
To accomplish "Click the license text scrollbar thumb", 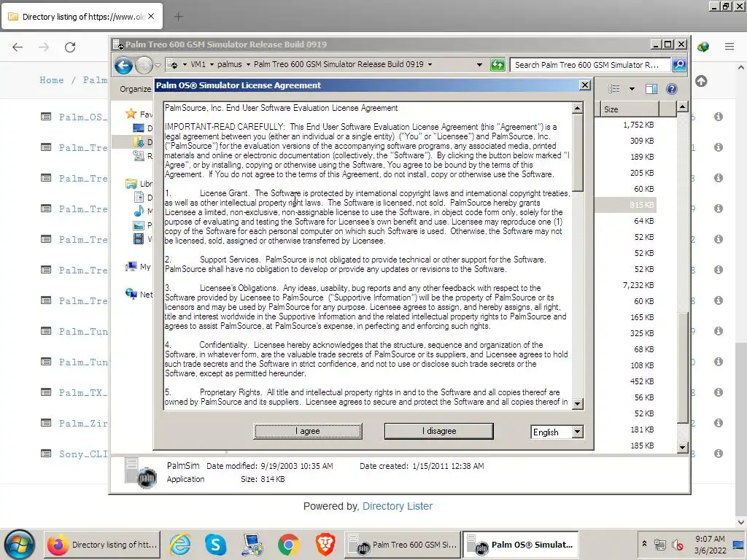I will (x=578, y=152).
